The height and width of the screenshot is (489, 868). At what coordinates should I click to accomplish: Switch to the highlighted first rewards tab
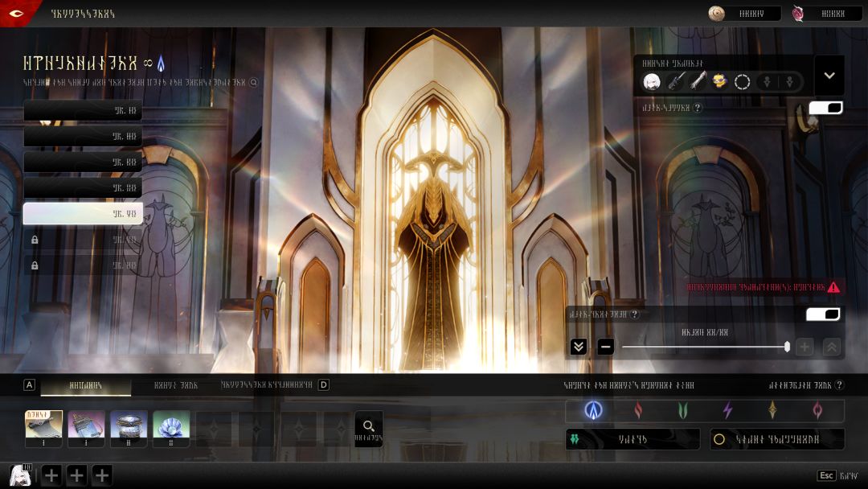pyautogui.click(x=86, y=385)
